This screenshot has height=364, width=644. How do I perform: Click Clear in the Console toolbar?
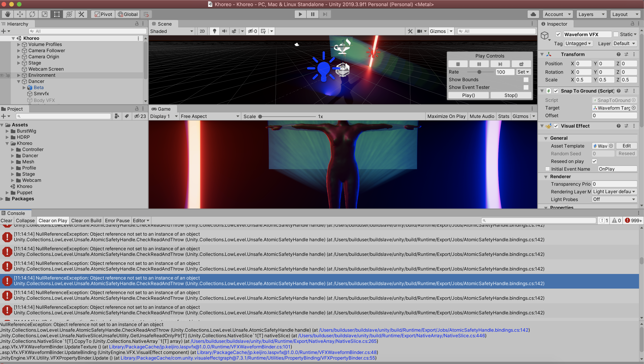pos(6,220)
